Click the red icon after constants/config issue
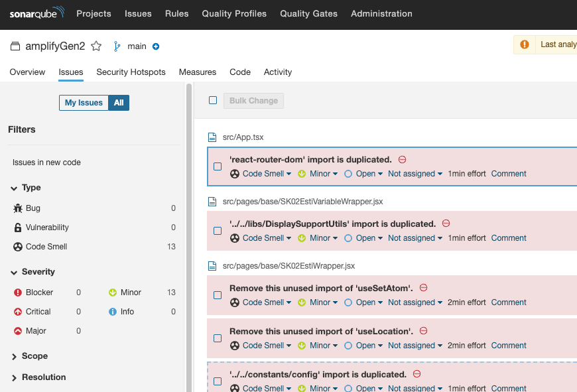The width and height of the screenshot is (577, 392). pos(417,374)
